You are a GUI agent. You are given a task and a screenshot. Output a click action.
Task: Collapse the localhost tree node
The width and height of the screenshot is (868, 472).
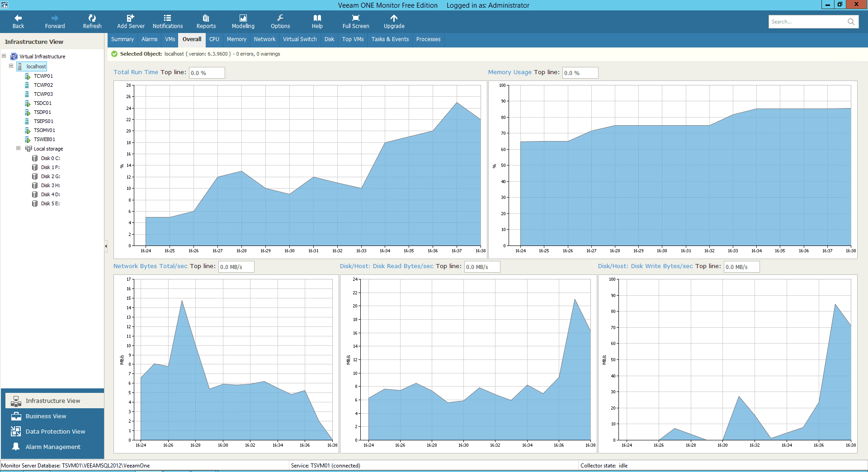pyautogui.click(x=11, y=66)
